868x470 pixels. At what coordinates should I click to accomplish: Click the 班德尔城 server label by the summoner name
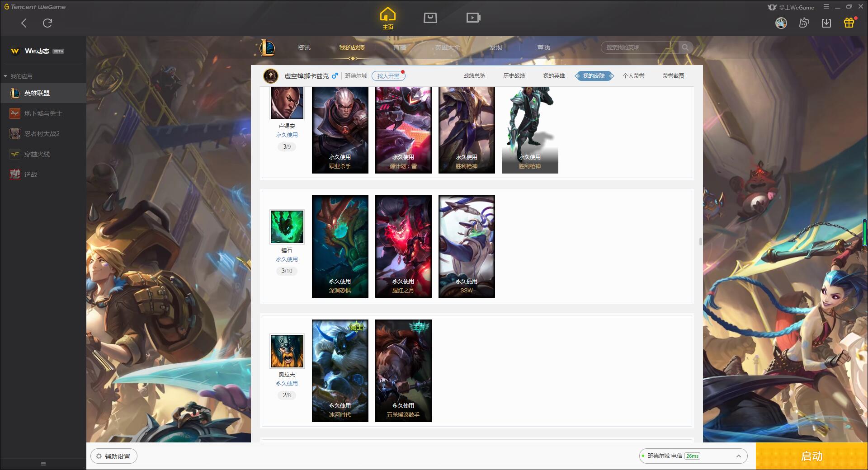pos(356,76)
